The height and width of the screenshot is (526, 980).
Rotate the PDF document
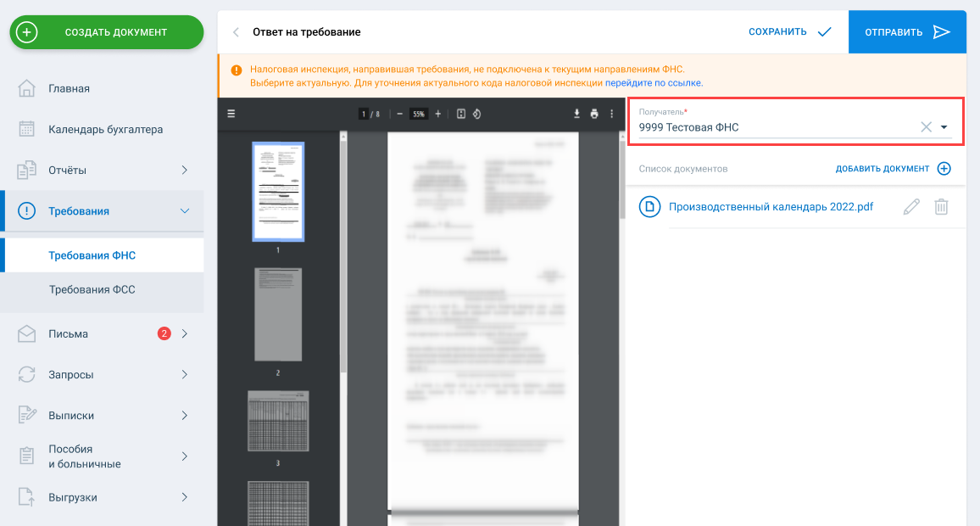pos(477,114)
